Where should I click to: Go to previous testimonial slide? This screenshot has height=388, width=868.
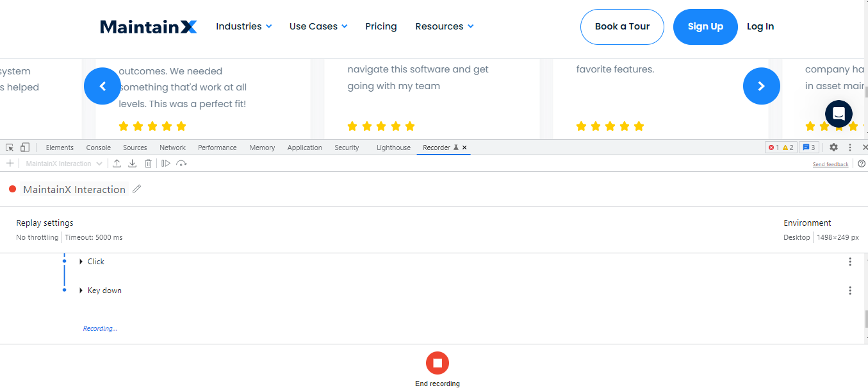[102, 86]
